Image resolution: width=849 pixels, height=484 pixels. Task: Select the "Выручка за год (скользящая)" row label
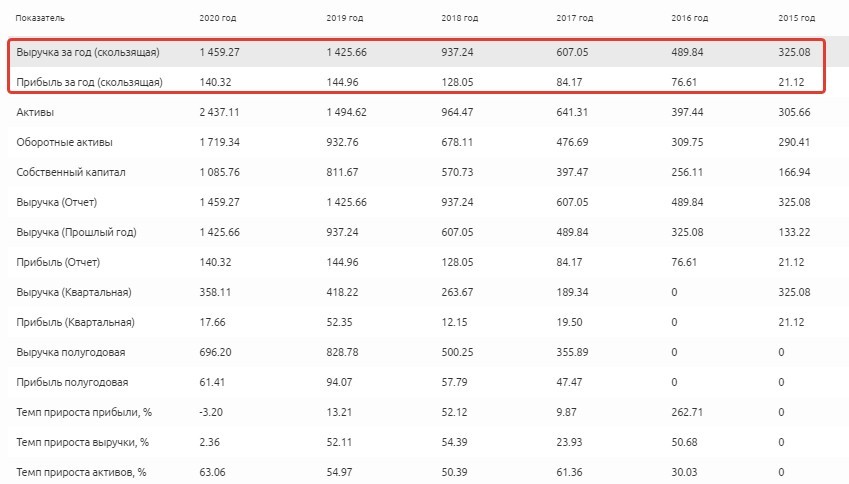(88, 52)
